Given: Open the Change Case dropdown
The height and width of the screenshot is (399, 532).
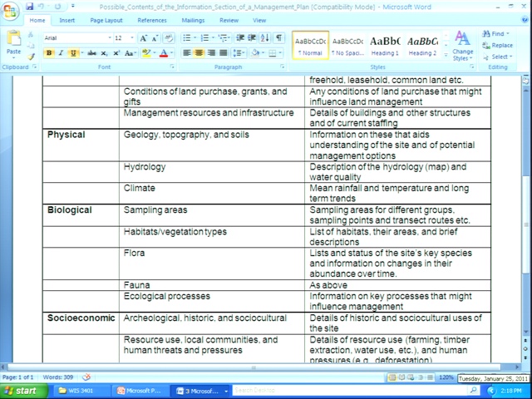Looking at the screenshot, I should [x=131, y=53].
